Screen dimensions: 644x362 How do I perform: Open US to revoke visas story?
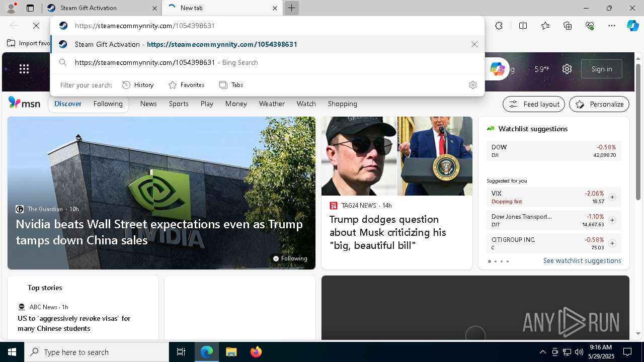pyautogui.click(x=74, y=323)
